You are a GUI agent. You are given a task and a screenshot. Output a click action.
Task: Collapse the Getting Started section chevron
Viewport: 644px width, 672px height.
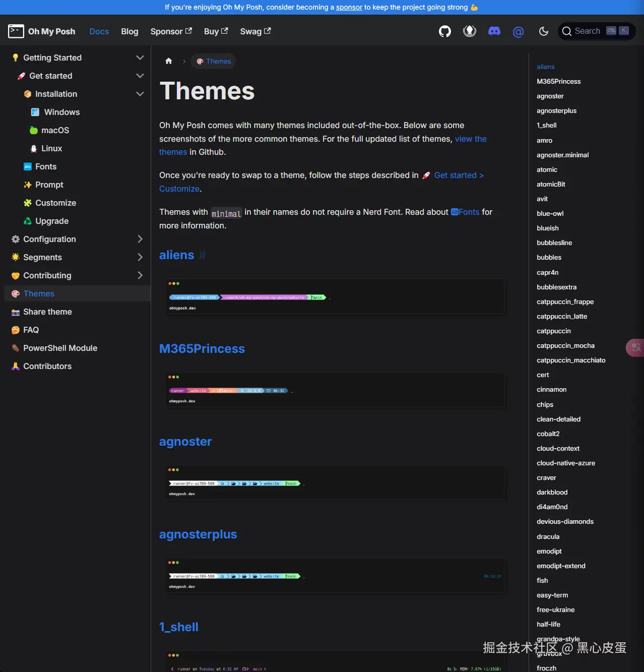pyautogui.click(x=140, y=57)
